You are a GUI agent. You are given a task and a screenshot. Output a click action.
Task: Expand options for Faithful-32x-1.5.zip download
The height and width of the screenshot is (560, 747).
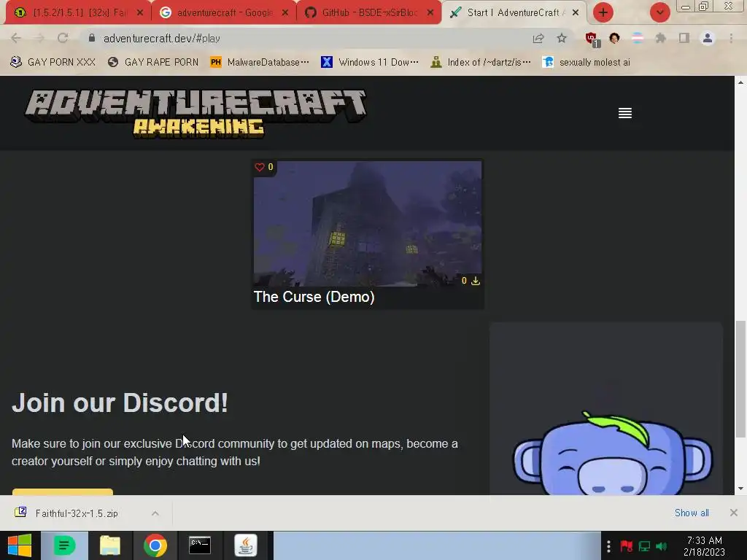coord(155,513)
